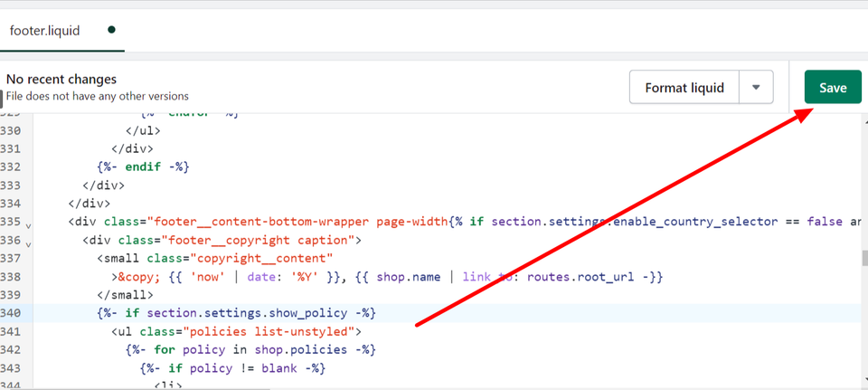Click 'footer__content-bottom-wrapper page-width' class string

point(297,222)
